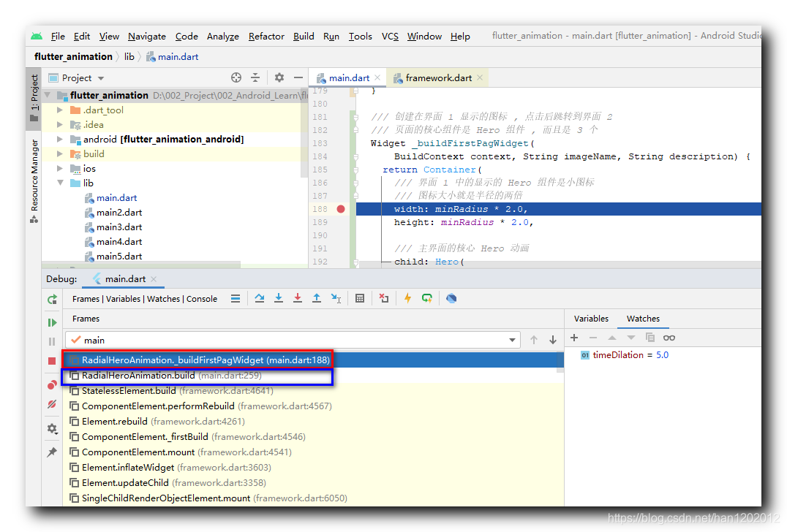
Task: Select next frame arrow
Action: (553, 340)
